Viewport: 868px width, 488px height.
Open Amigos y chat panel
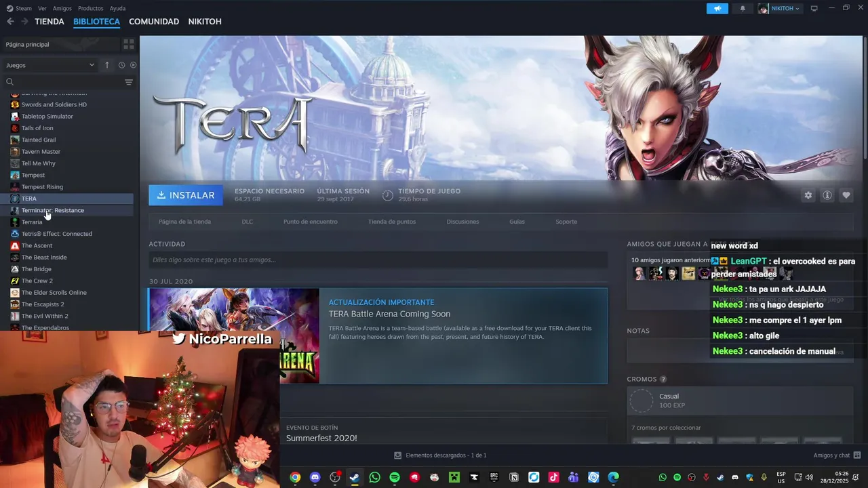pyautogui.click(x=837, y=455)
